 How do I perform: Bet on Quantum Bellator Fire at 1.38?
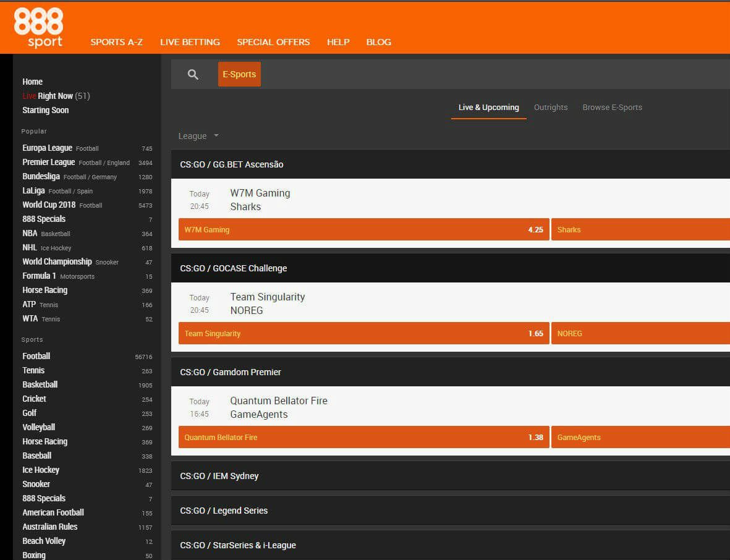coord(363,437)
